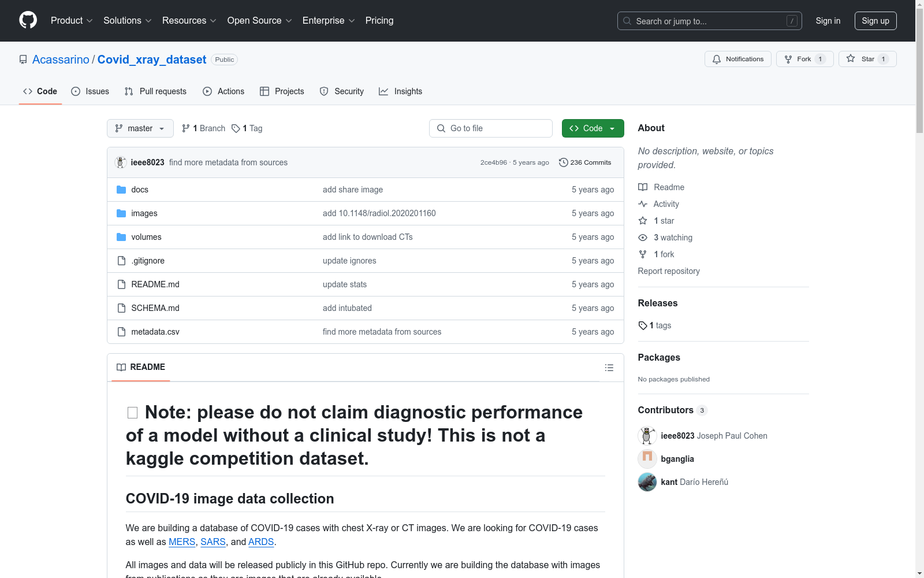
Task: Click the Sign in link
Action: (828, 21)
